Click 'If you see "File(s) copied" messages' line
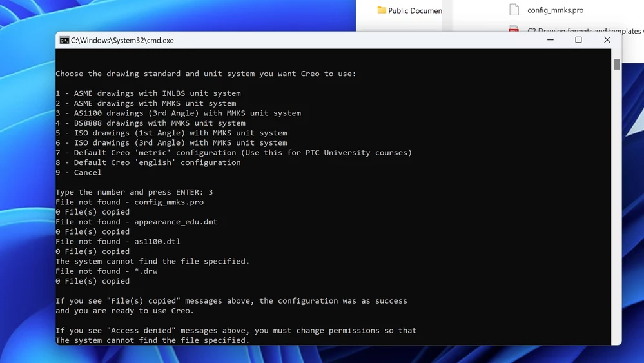This screenshot has height=363, width=644. 231,300
